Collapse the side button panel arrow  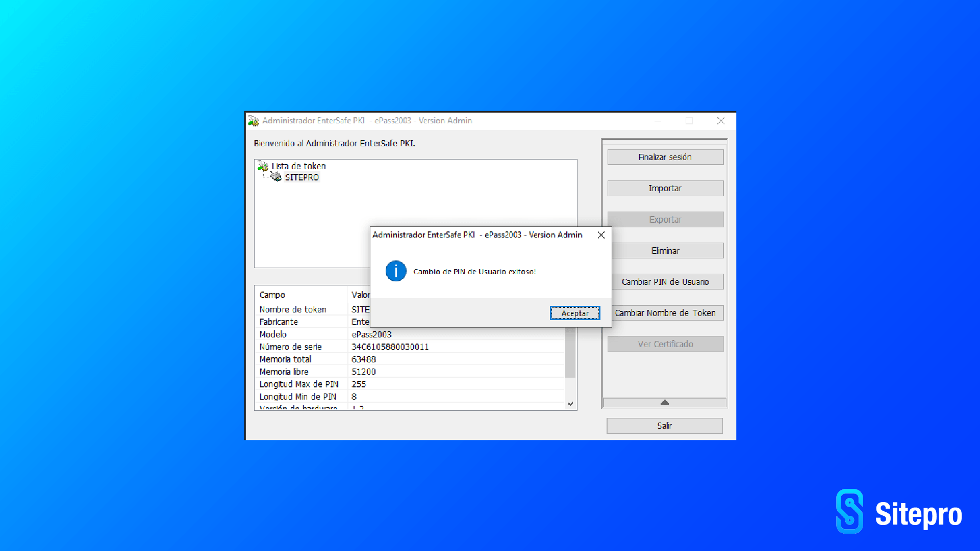click(x=665, y=403)
